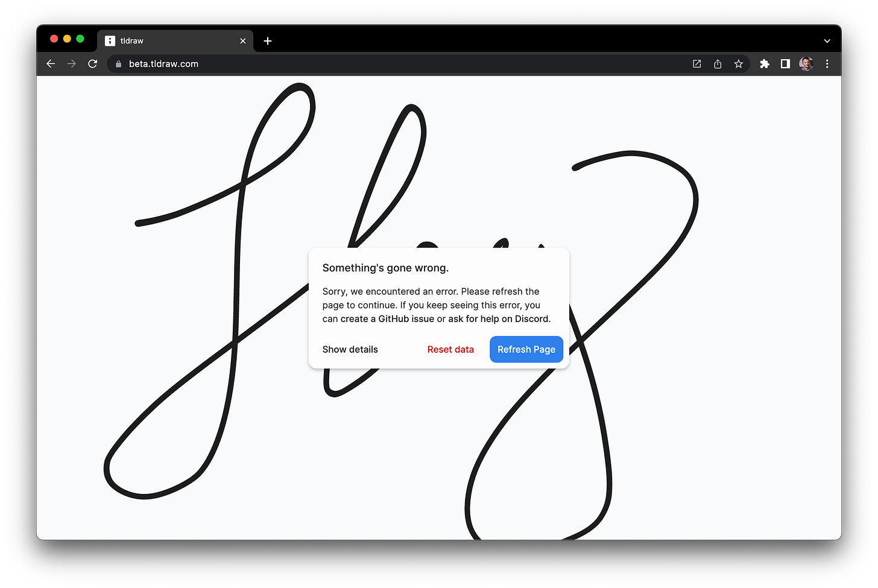Open page in new window icon

click(x=696, y=64)
